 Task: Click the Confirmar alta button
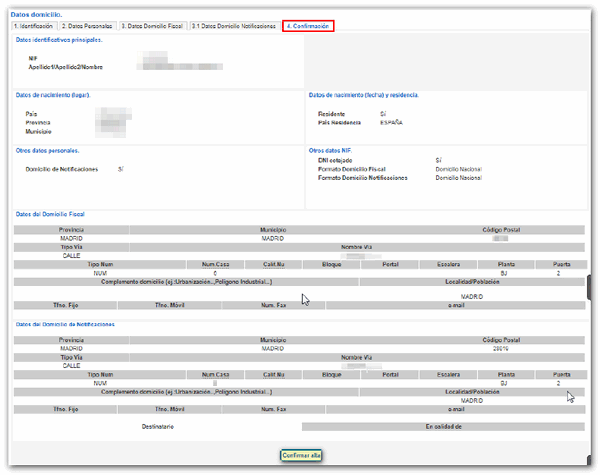click(x=301, y=455)
